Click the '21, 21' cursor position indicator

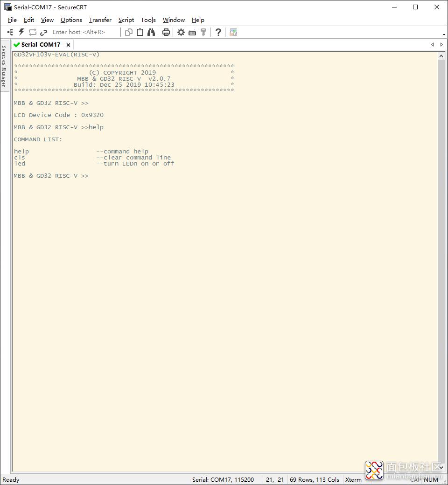pos(275,480)
